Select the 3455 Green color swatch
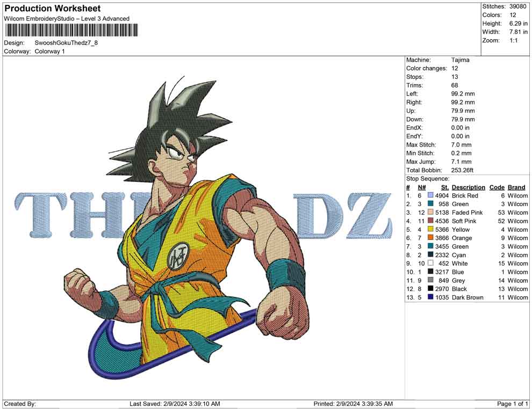 coord(430,246)
